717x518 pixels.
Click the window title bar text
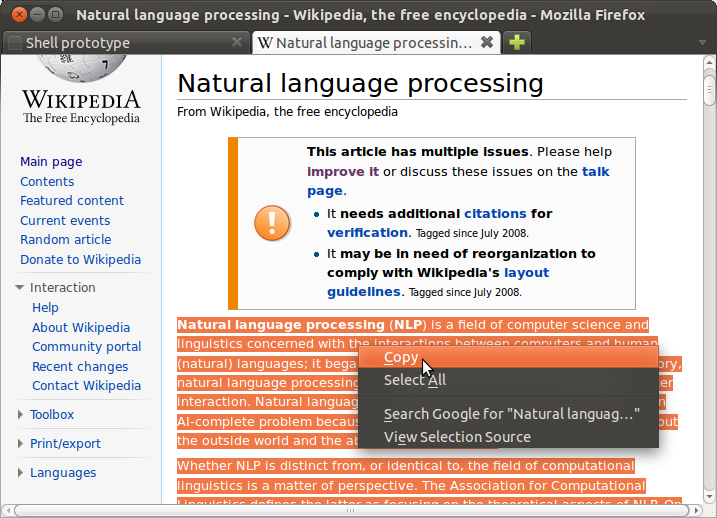coord(360,15)
